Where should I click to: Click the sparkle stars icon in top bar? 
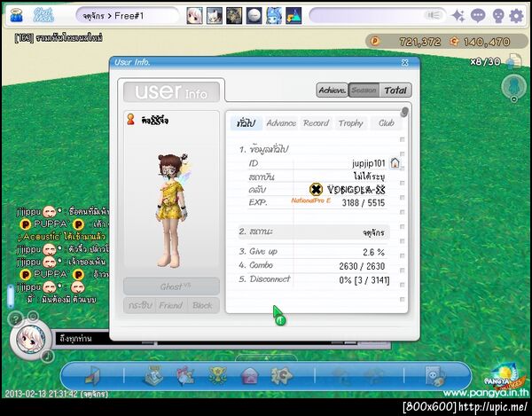(x=458, y=16)
